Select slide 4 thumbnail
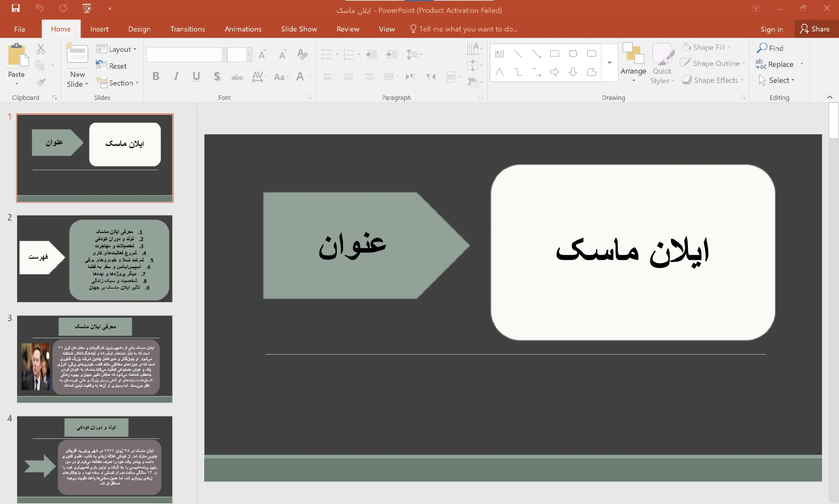 [x=95, y=459]
